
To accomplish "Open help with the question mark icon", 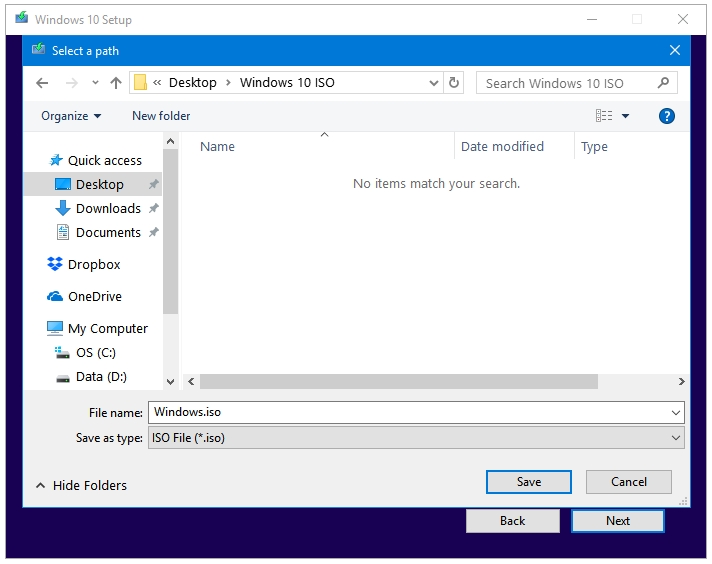I will click(667, 116).
